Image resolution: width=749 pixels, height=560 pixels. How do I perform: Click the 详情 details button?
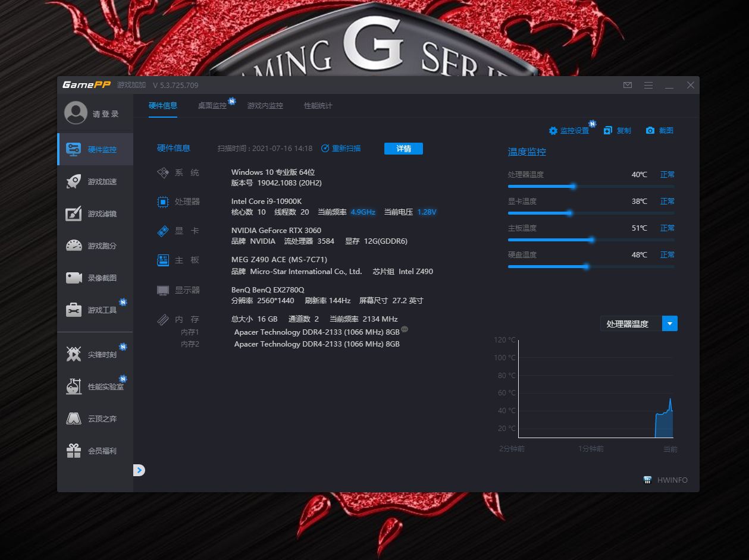tap(403, 149)
